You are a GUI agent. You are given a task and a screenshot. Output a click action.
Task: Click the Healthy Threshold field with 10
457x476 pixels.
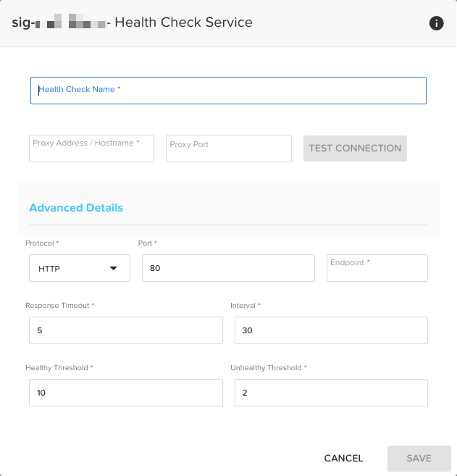124,393
